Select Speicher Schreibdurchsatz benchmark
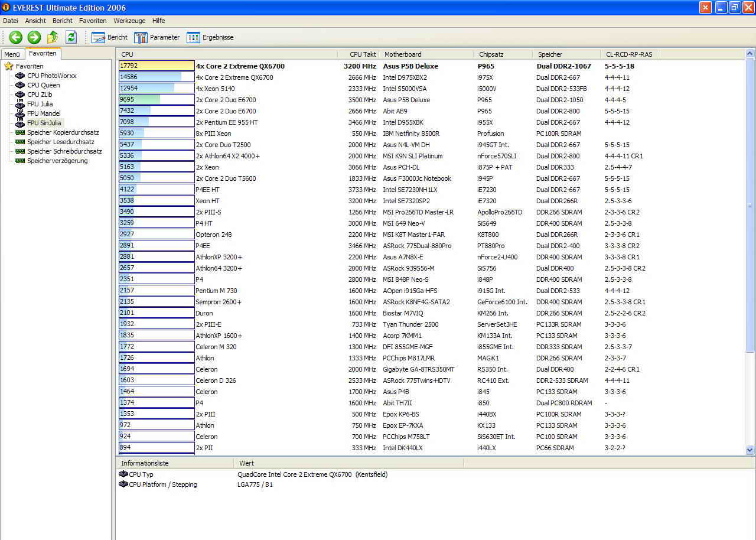Image resolution: width=756 pixels, height=540 pixels. (x=58, y=151)
